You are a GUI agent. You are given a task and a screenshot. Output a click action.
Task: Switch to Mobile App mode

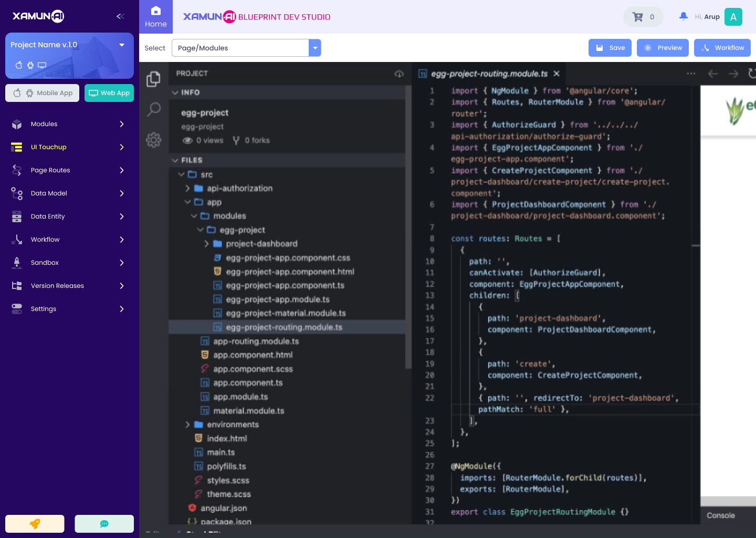[42, 93]
